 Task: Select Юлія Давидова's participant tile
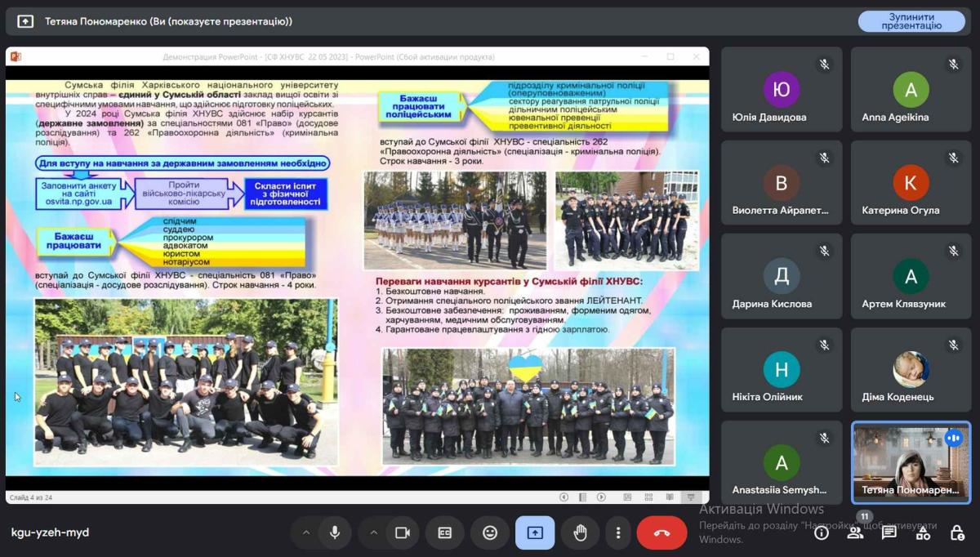(x=782, y=90)
